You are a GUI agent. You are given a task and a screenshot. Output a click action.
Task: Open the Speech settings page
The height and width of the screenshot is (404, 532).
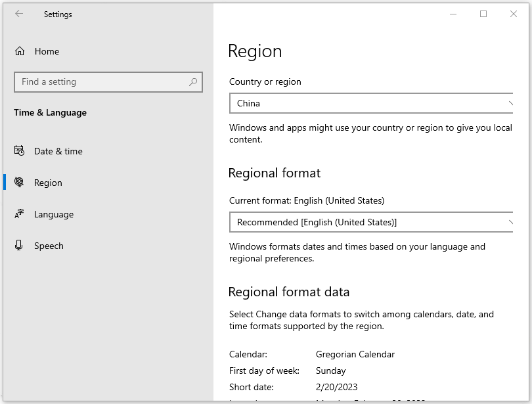(108, 246)
